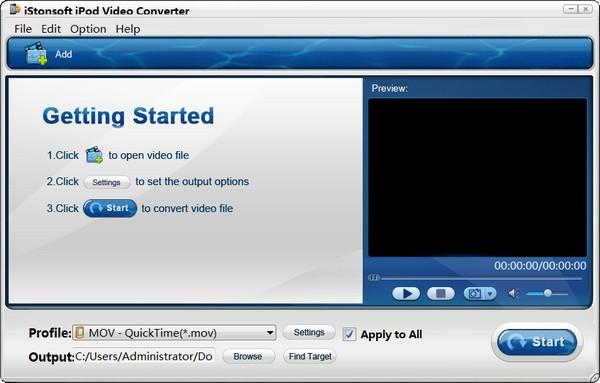Click the preview seek bar
Image resolution: width=600 pixels, height=383 pixels.
(475, 278)
